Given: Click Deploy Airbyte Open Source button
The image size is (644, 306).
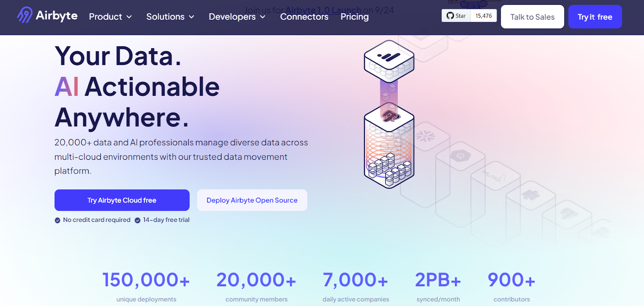Looking at the screenshot, I should [x=252, y=200].
